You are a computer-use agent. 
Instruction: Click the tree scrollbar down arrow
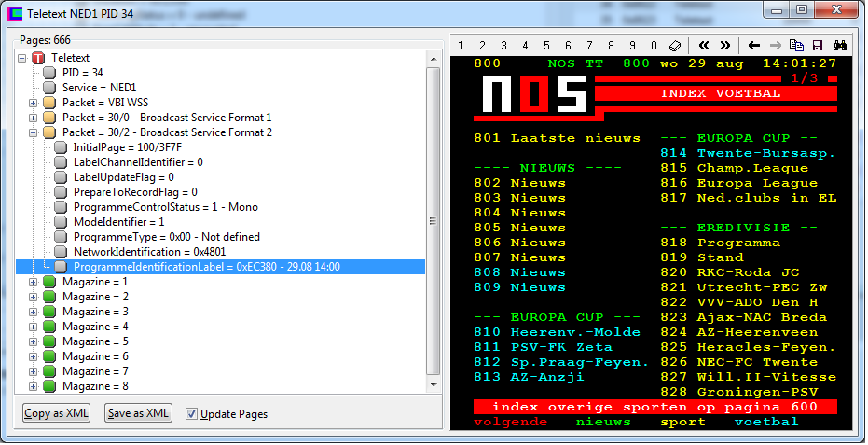pyautogui.click(x=434, y=385)
